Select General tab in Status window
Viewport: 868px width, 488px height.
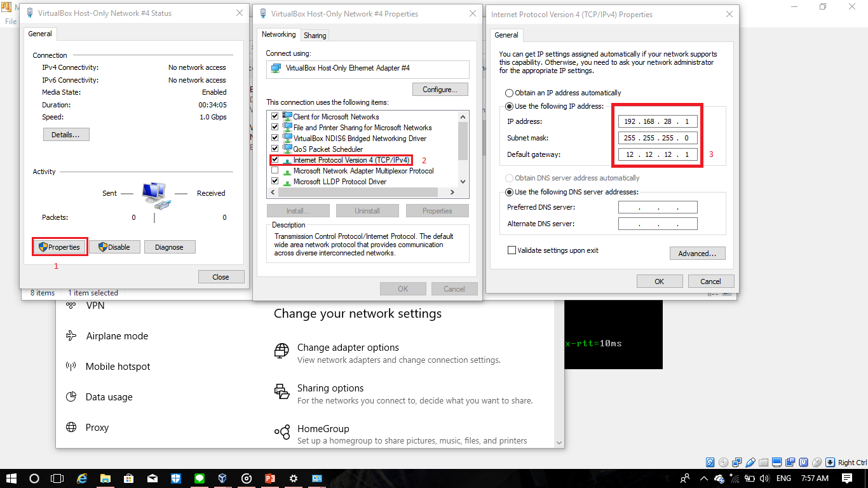[40, 34]
